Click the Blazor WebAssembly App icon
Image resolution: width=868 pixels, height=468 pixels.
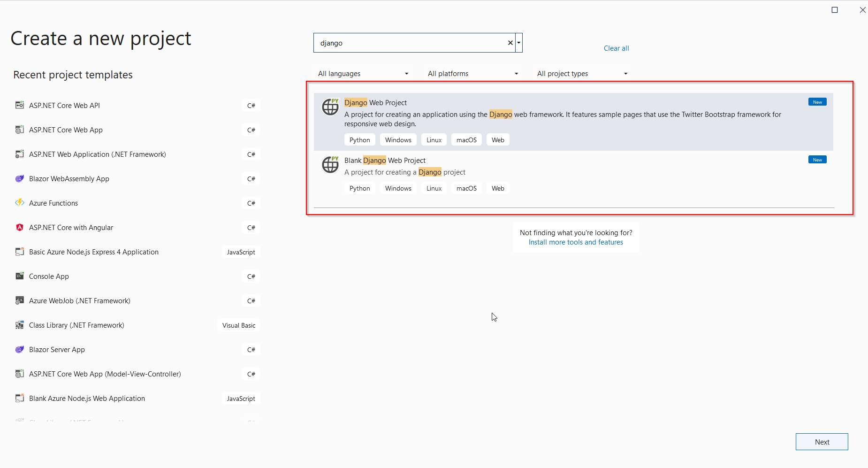point(20,178)
